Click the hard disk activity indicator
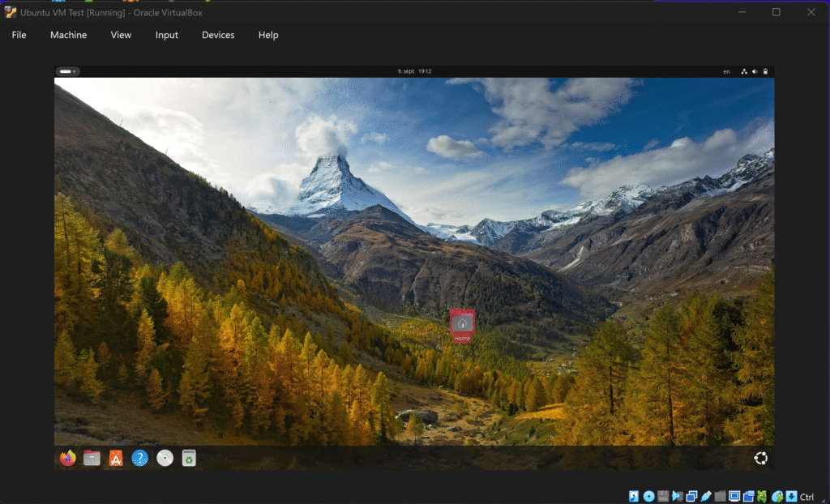 (634, 496)
